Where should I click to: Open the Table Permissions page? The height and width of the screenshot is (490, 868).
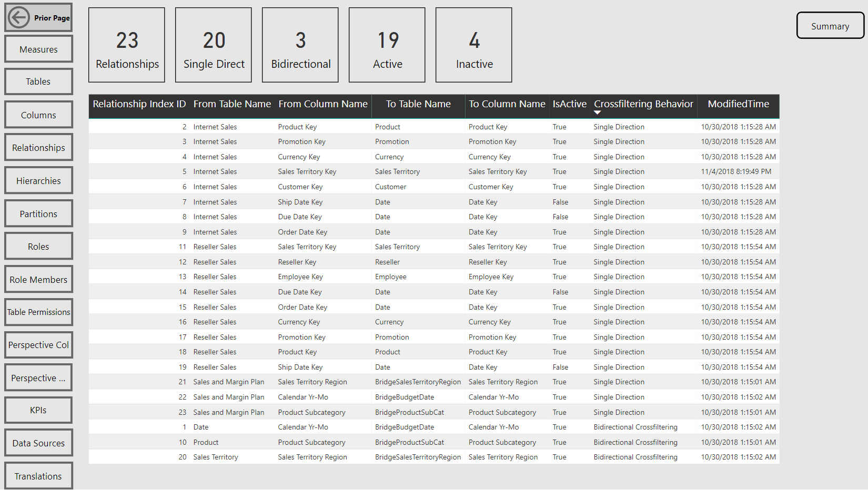click(38, 312)
